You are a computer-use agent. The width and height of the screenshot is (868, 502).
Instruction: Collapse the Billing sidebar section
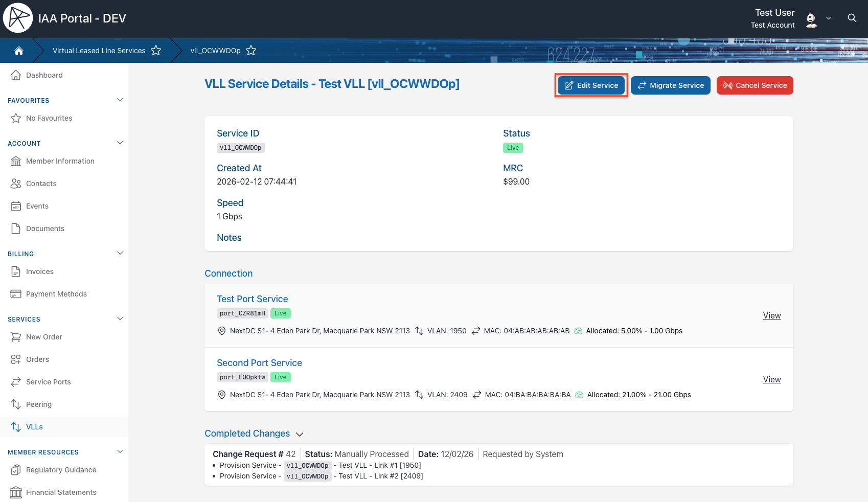tap(120, 253)
